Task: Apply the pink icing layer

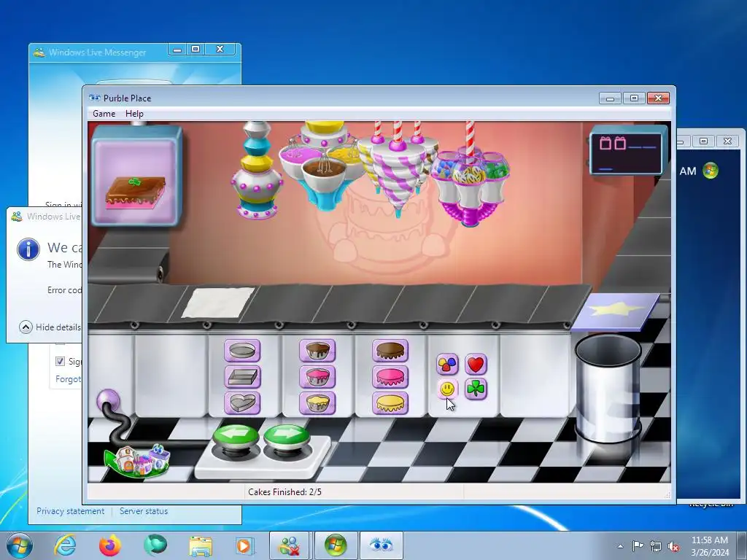Action: [390, 377]
